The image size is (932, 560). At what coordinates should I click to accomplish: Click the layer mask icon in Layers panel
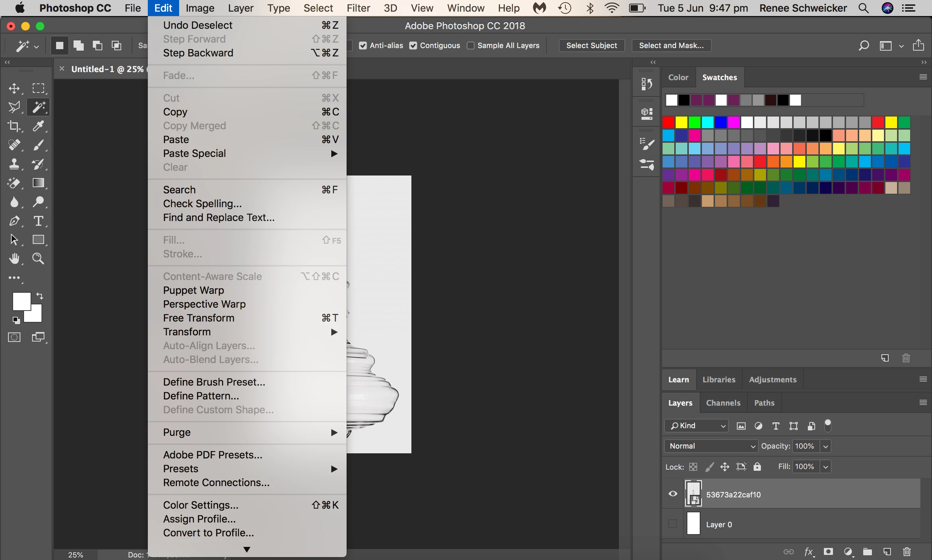tap(828, 552)
